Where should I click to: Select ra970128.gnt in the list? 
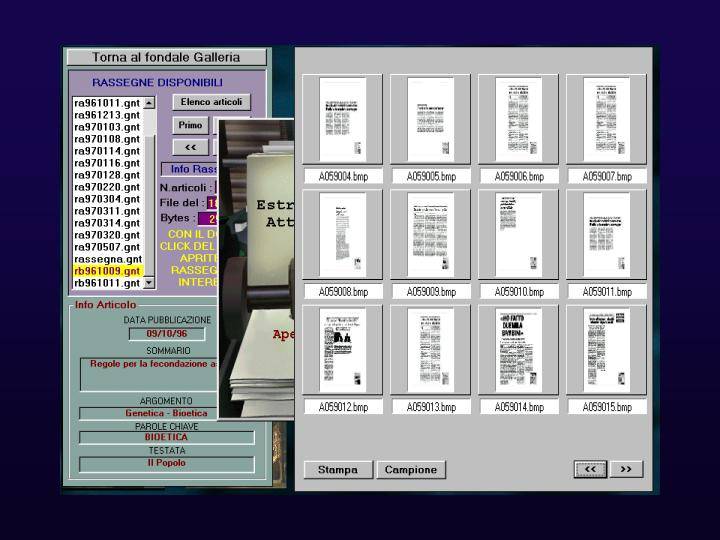(x=108, y=175)
